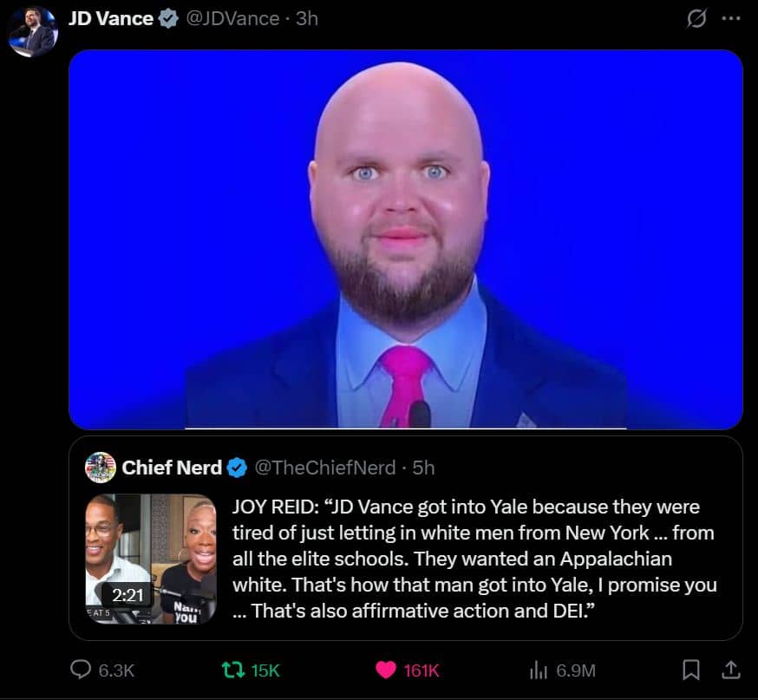This screenshot has width=758, height=700.
Task: Open Chief Nerd's profile avatar
Action: click(101, 468)
